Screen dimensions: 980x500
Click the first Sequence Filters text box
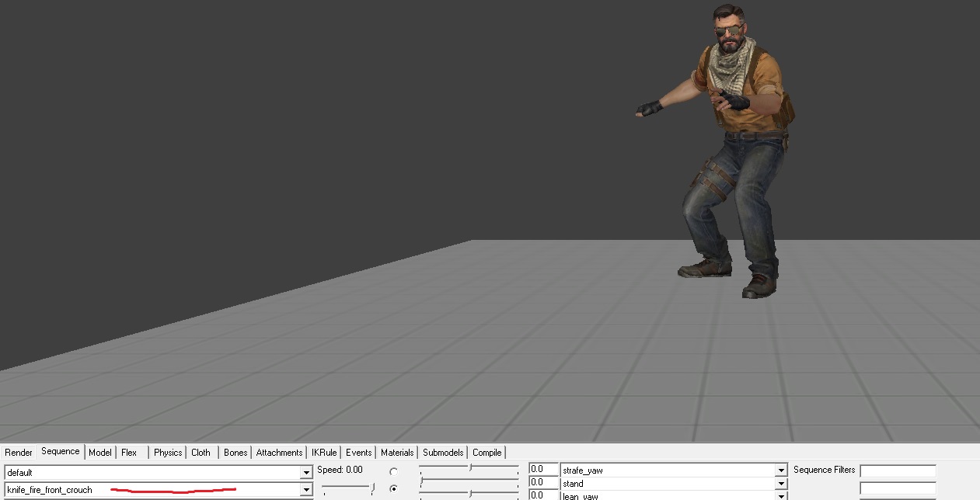[x=898, y=471]
